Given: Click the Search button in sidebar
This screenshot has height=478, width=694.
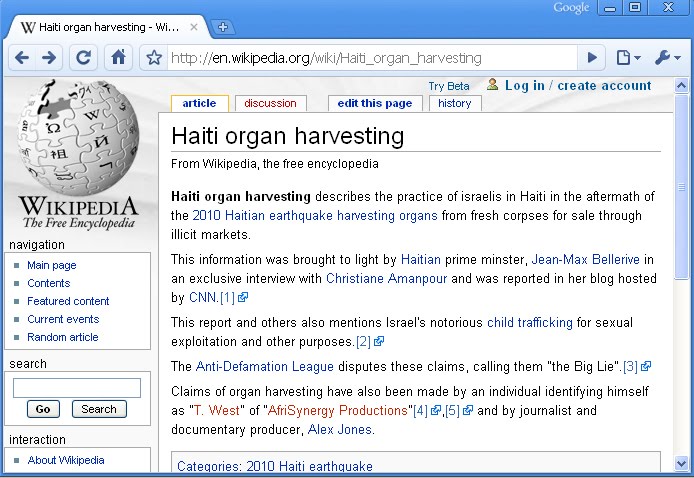Looking at the screenshot, I should 99,409.
